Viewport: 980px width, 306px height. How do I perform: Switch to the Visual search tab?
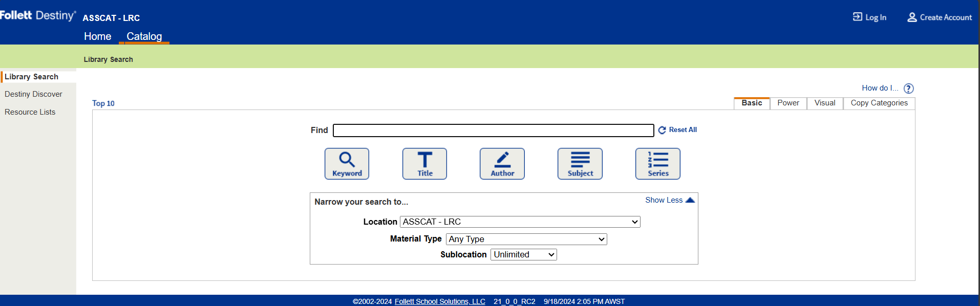pos(825,103)
